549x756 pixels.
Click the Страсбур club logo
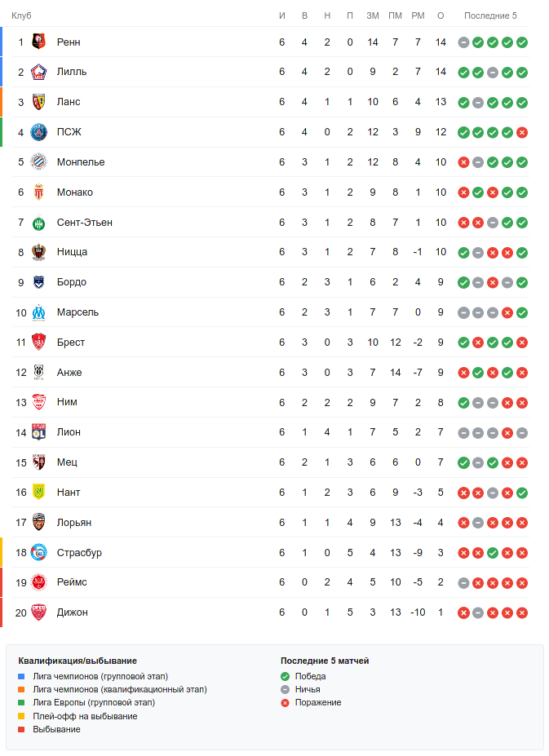pyautogui.click(x=38, y=553)
